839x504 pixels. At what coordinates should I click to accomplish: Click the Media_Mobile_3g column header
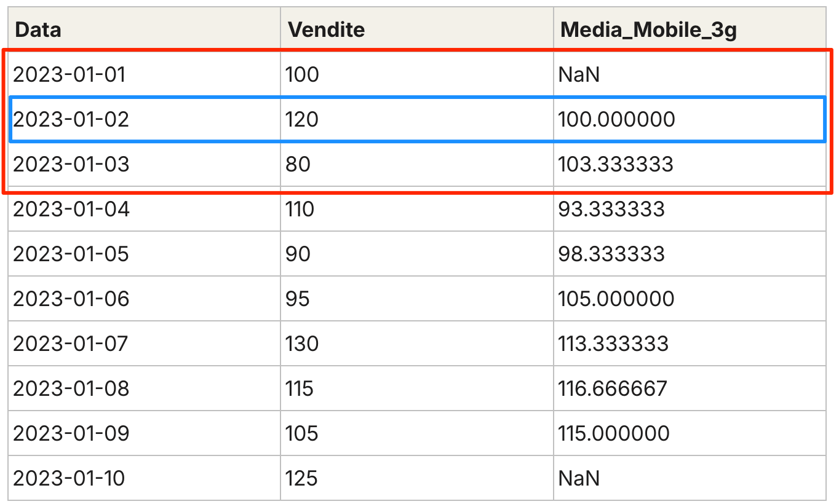tap(648, 30)
